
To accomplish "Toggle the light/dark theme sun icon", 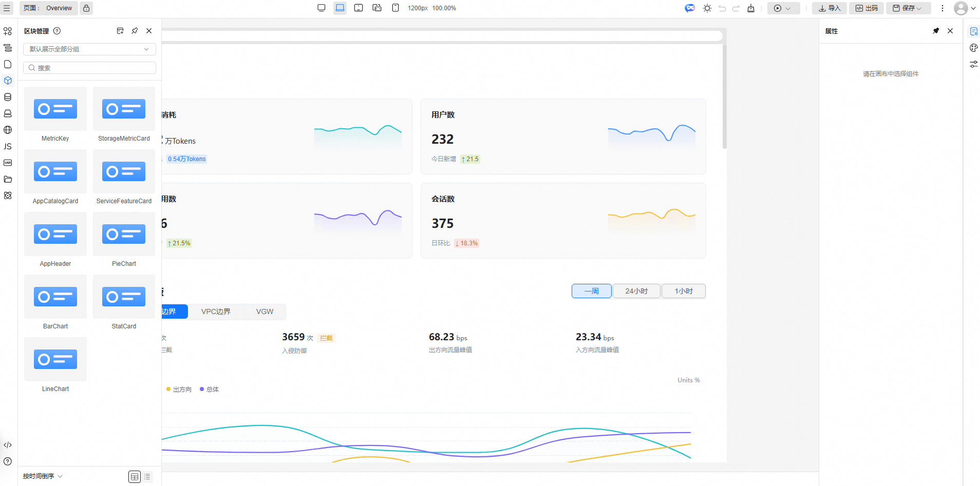I will coord(707,8).
